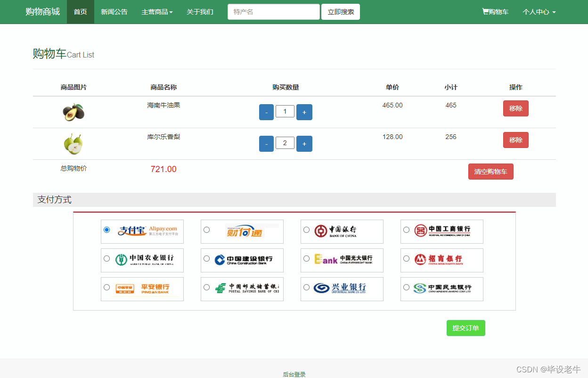The width and height of the screenshot is (588, 378).
Task: Decrease quantity of 库尔乐香梨
Action: (x=266, y=144)
